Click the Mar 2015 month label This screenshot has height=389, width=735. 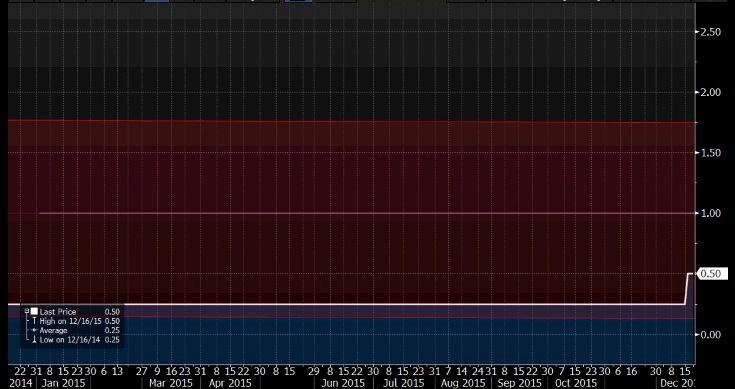coord(171,383)
